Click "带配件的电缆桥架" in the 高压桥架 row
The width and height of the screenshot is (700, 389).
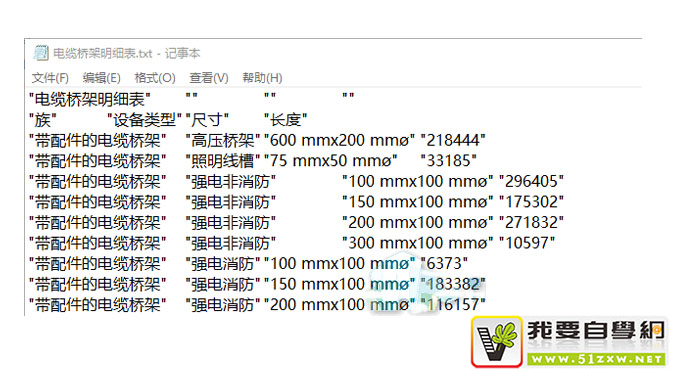[98, 140]
